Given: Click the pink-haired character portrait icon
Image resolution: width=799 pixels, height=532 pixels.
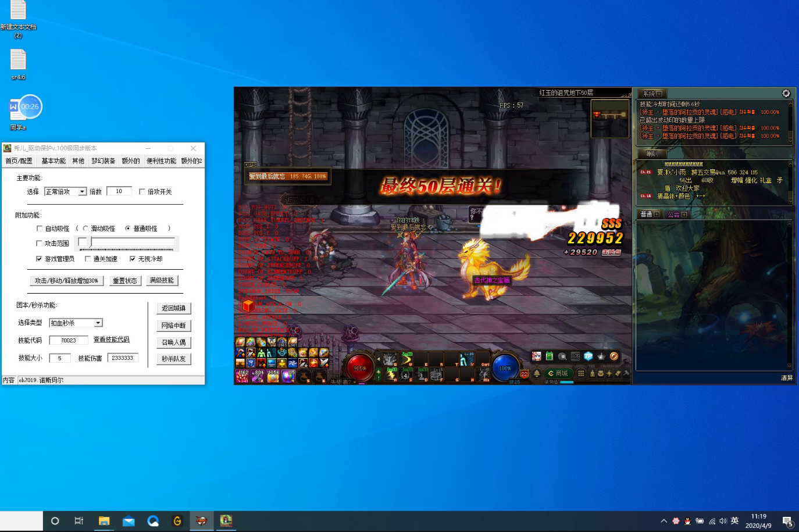Looking at the screenshot, I should point(537,356).
